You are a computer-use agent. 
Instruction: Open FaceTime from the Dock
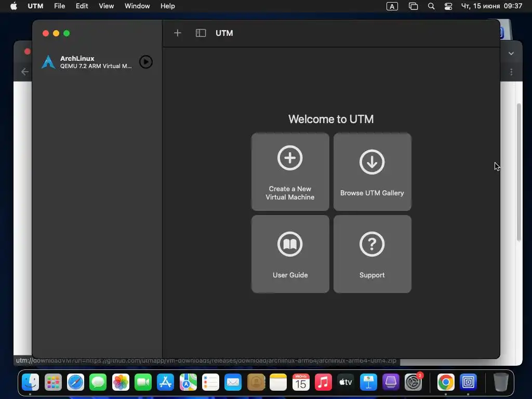click(x=143, y=382)
